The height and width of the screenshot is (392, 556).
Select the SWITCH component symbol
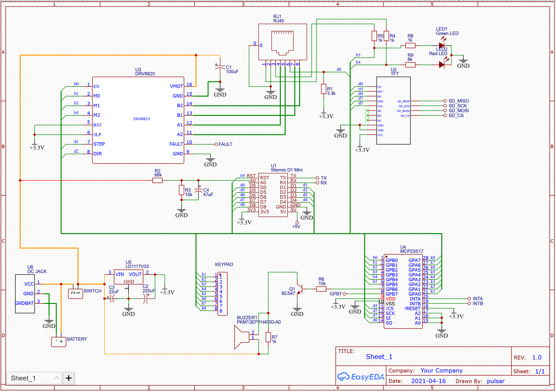pyautogui.click(x=76, y=294)
